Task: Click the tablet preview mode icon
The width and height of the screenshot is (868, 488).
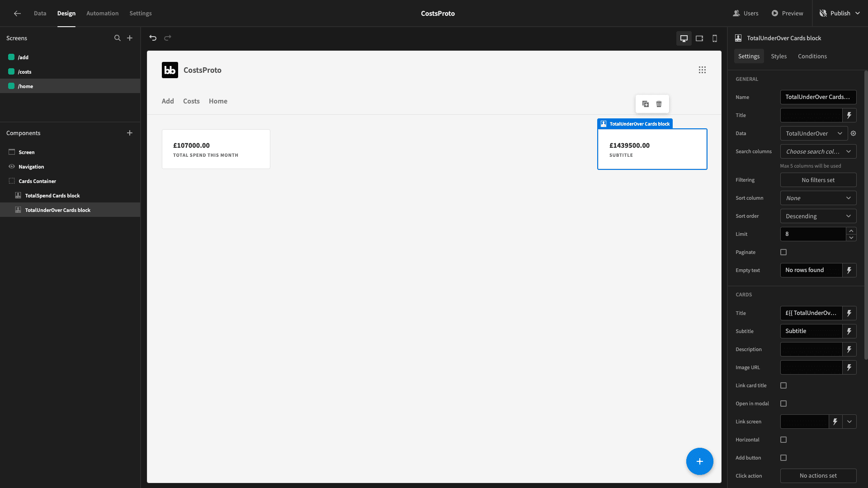Action: point(699,38)
